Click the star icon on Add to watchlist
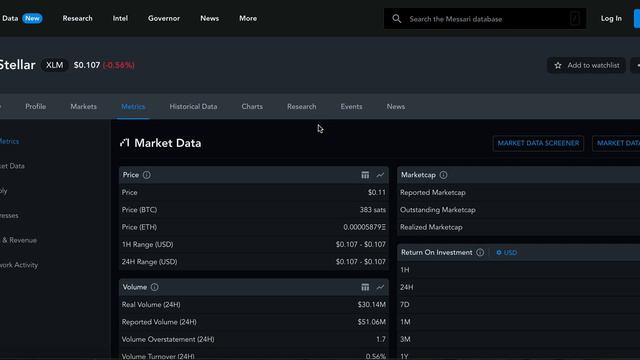The image size is (640, 360). coord(558,65)
